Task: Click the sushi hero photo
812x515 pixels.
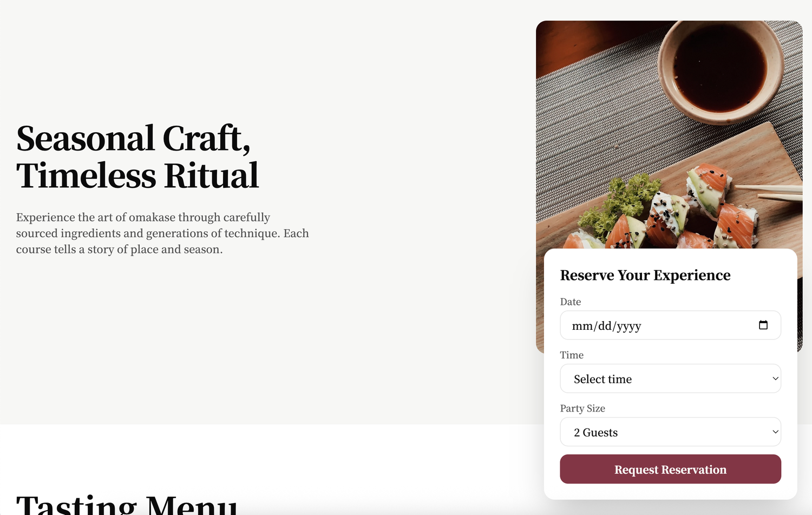Action: point(669,134)
